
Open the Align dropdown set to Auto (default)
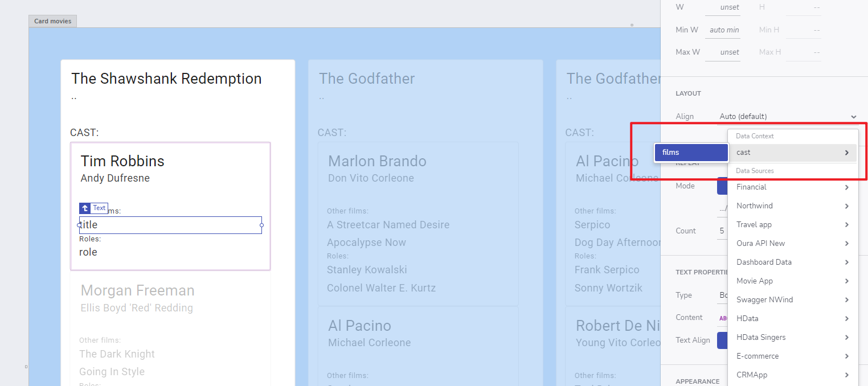[x=788, y=117]
